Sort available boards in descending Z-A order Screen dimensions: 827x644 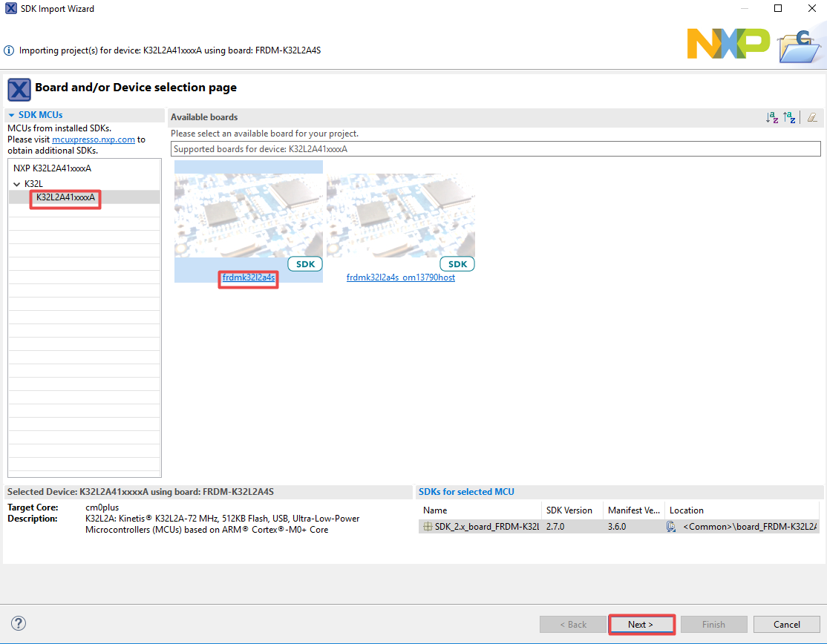coord(790,117)
